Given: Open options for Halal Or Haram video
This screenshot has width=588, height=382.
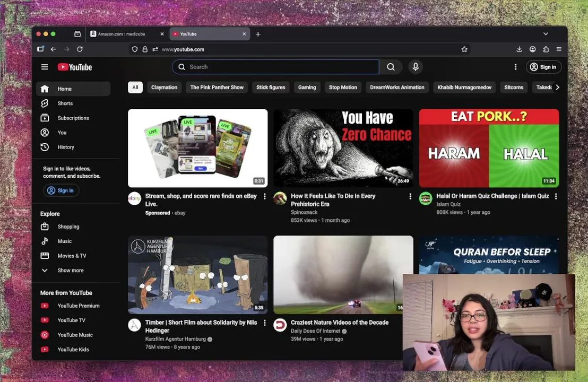Looking at the screenshot, I should tap(556, 196).
